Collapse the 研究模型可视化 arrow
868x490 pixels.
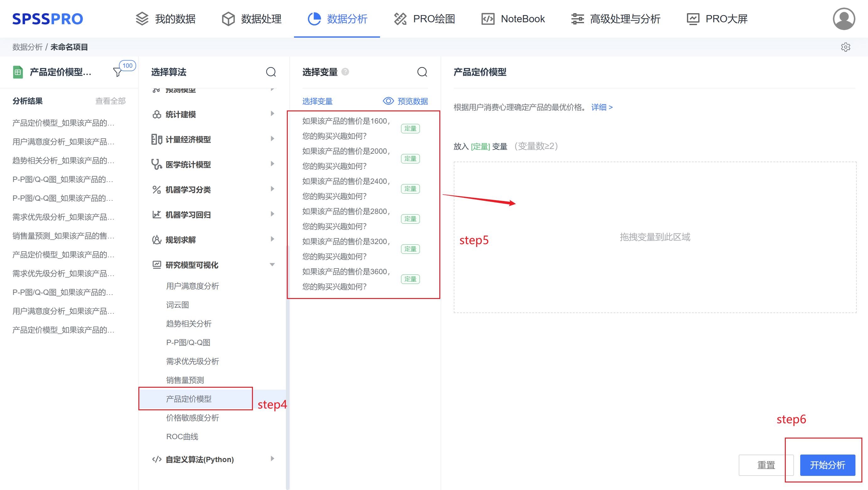272,265
